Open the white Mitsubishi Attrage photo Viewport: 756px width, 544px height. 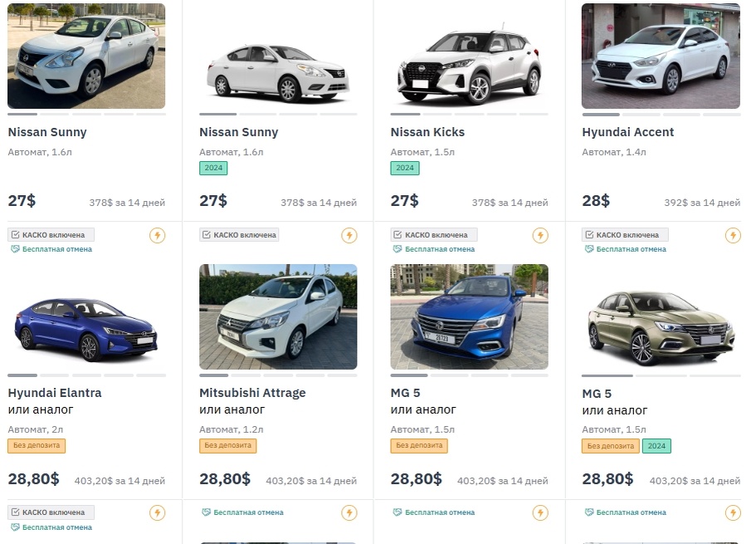pos(278,316)
